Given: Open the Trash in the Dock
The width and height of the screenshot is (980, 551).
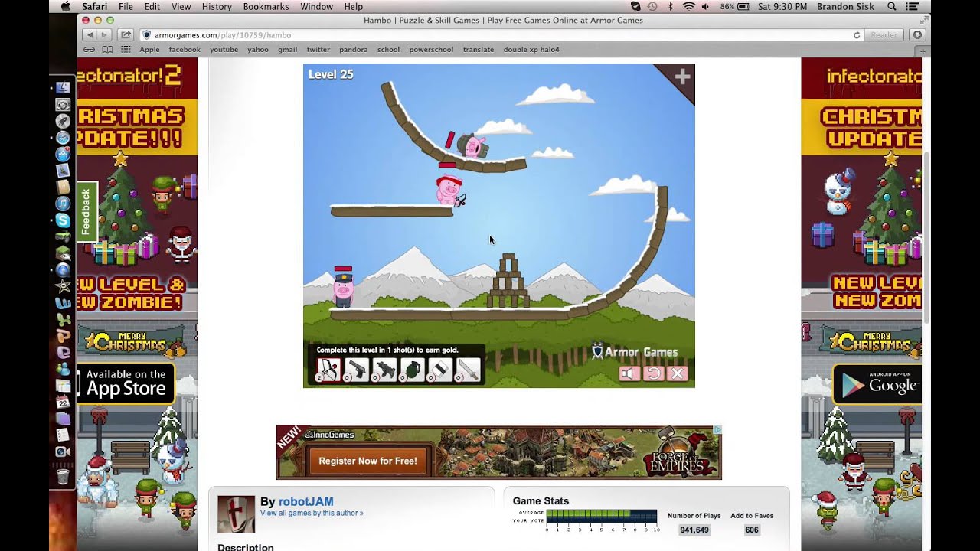Looking at the screenshot, I should [63, 476].
